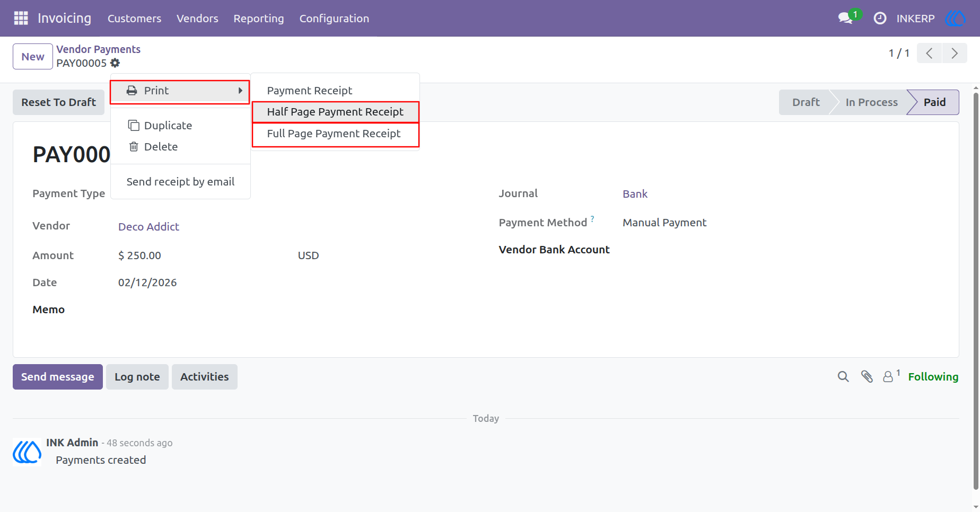Click the Reset To Draft button

click(x=59, y=102)
